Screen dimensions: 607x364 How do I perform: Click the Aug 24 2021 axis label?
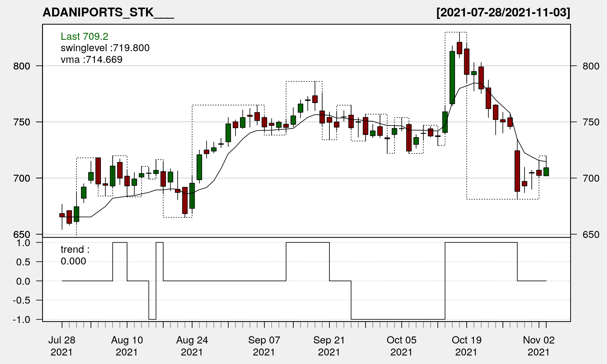pyautogui.click(x=192, y=346)
